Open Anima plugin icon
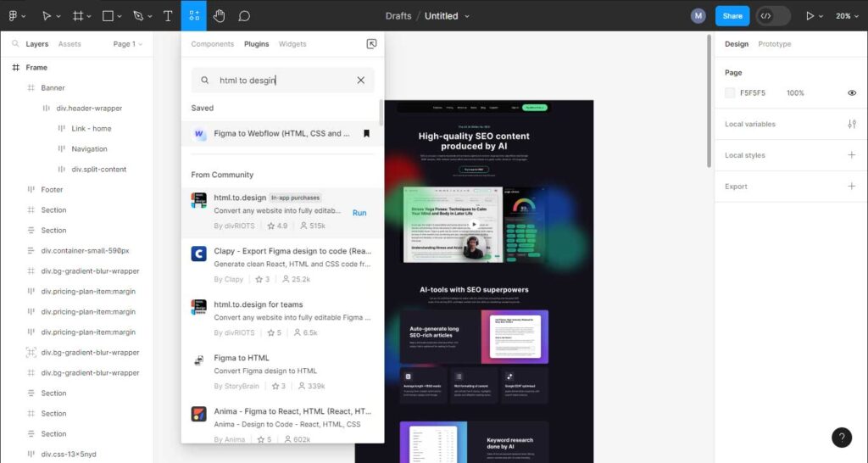Viewport: 868px width, 463px height. click(x=198, y=414)
